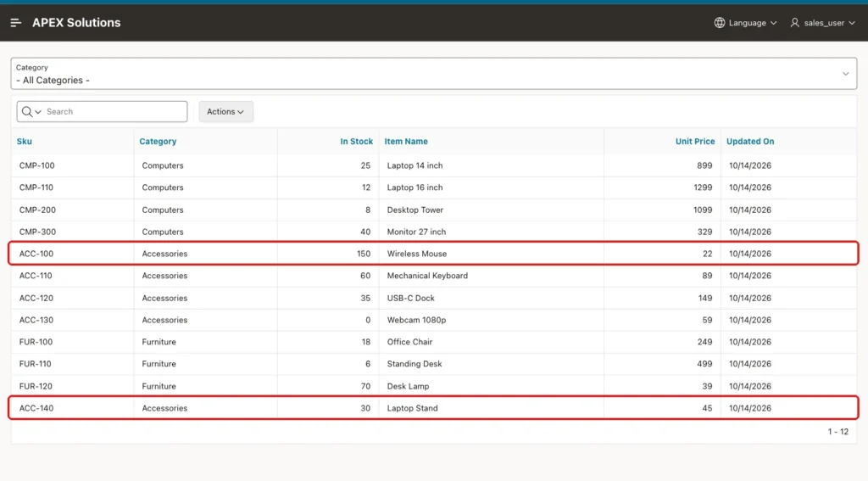Select the CMP-300 cell
868x481 pixels.
click(x=73, y=232)
